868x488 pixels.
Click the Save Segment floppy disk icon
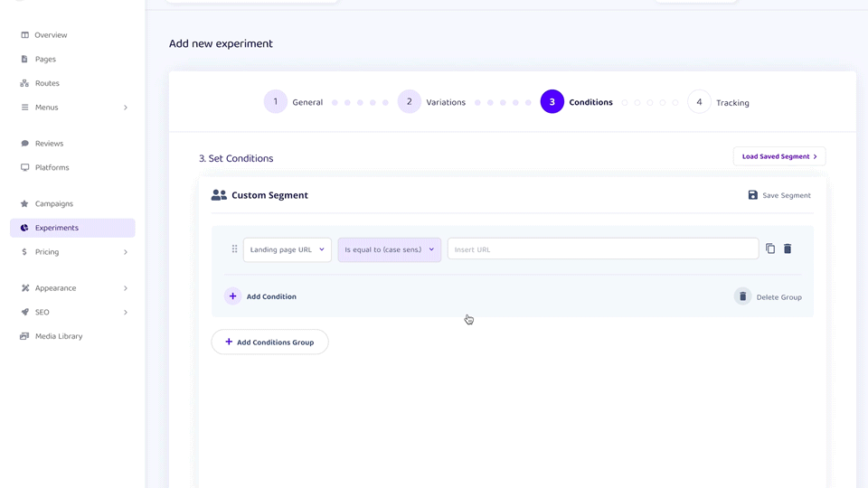click(x=752, y=195)
